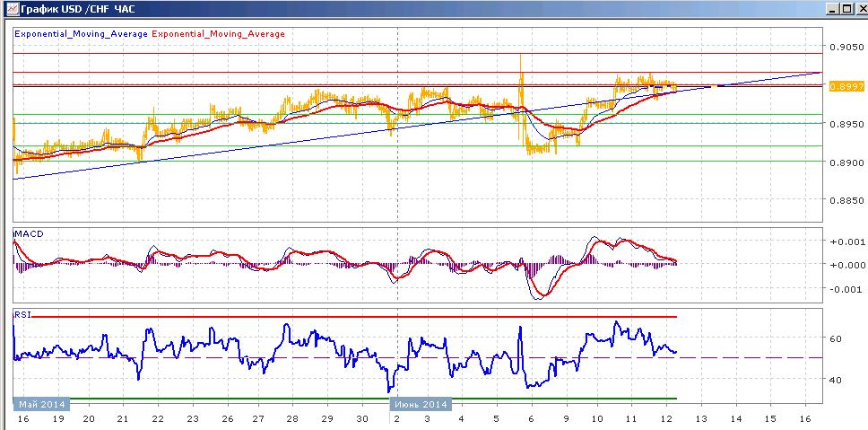The image size is (868, 430).
Task: Click the 0.8950 price axis label
Action: 846,124
